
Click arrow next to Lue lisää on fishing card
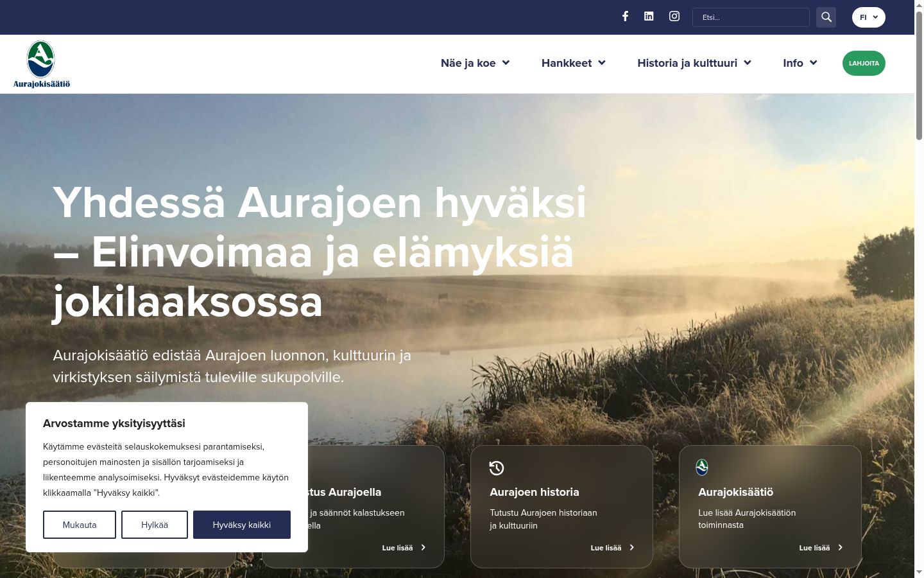coord(423,548)
